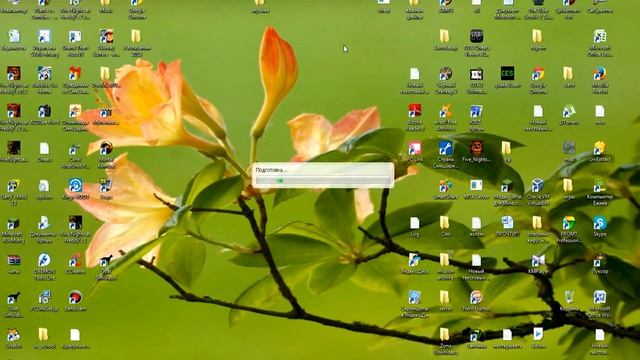Screen dimensions: 640x360
Task: Launch the Mortal Kombat shortcut
Action: pyautogui.click(x=106, y=148)
